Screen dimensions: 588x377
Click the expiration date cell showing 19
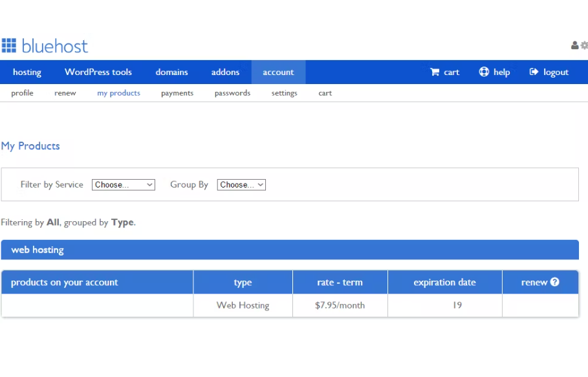445,305
